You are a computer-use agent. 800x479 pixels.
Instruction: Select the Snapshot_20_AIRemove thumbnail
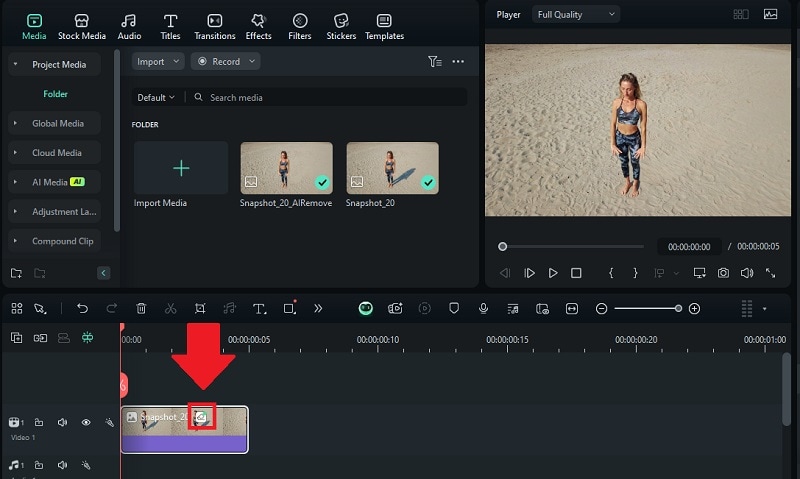(x=286, y=168)
